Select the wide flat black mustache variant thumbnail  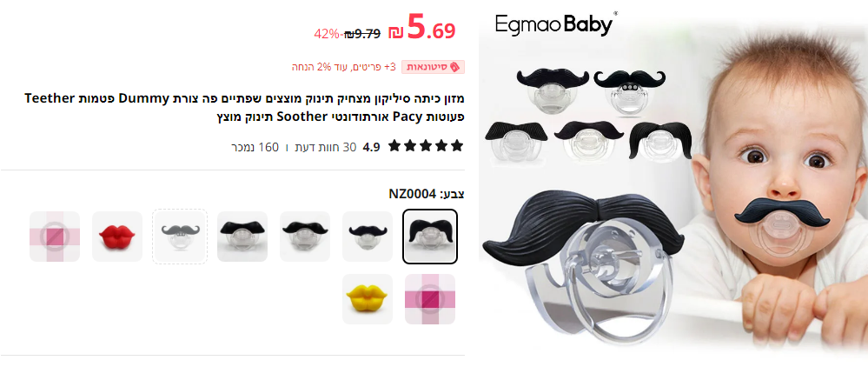(x=305, y=237)
